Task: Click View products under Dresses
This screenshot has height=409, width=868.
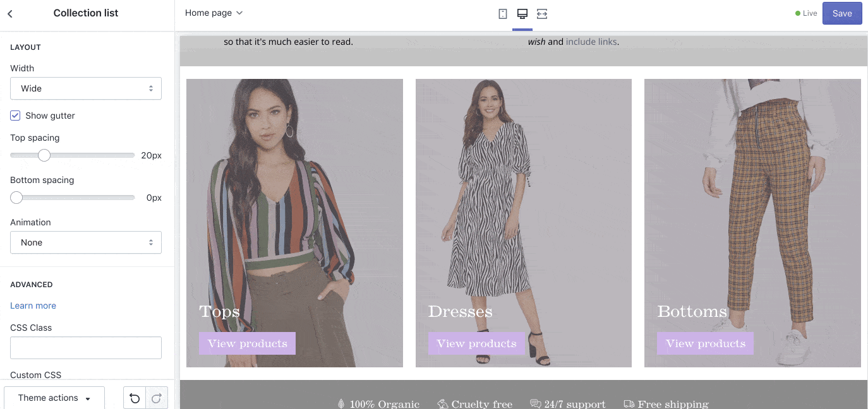Action: coord(476,343)
